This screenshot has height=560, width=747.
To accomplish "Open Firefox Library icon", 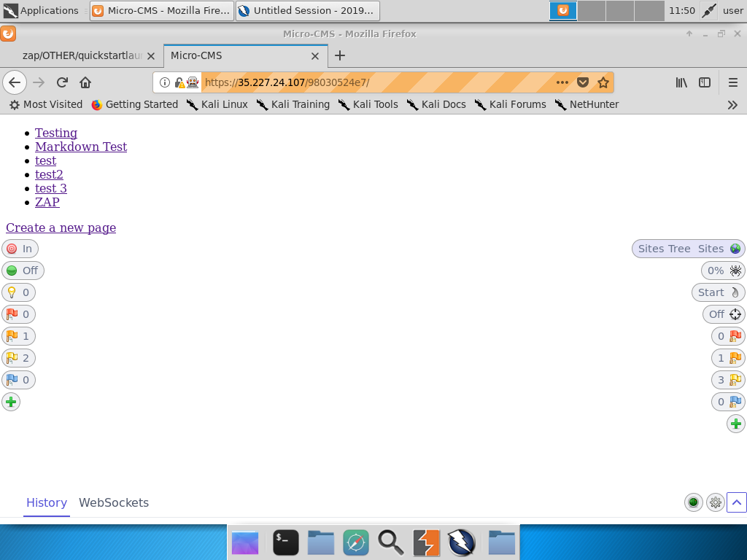I will coord(682,82).
